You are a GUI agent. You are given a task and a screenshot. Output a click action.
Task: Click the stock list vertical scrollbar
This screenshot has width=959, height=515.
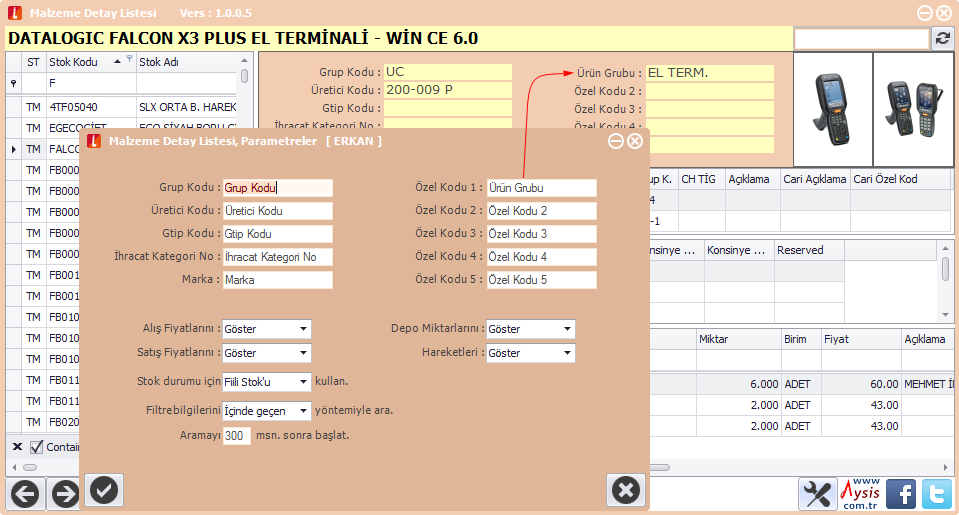[245, 76]
